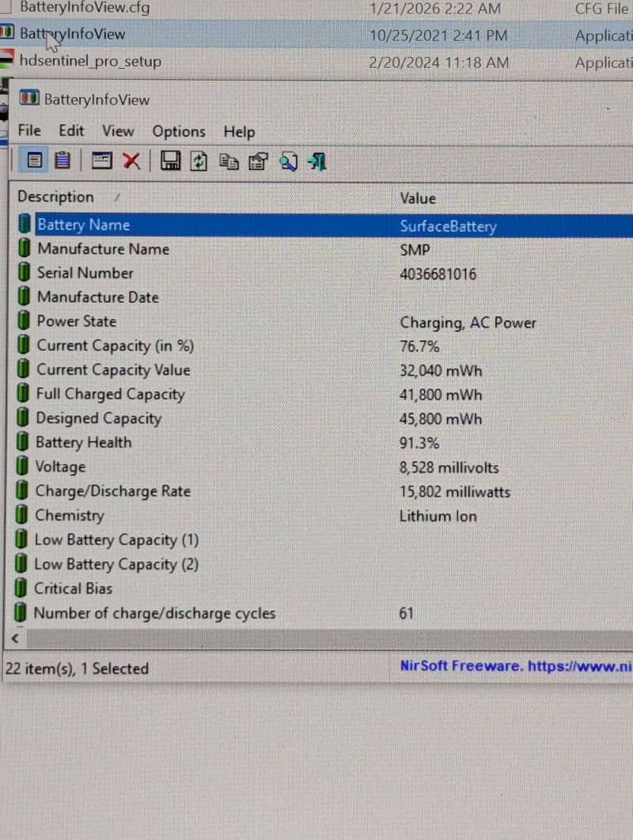Select the Battery Health row

tap(84, 443)
